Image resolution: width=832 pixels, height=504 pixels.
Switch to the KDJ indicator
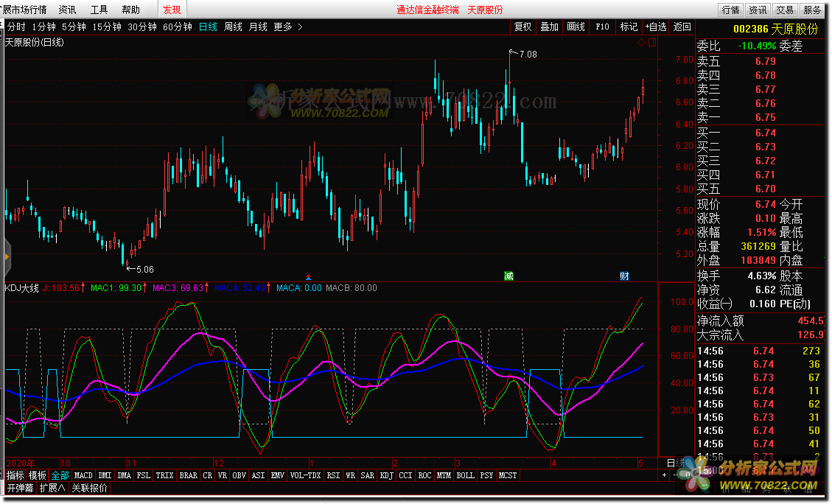click(x=386, y=475)
